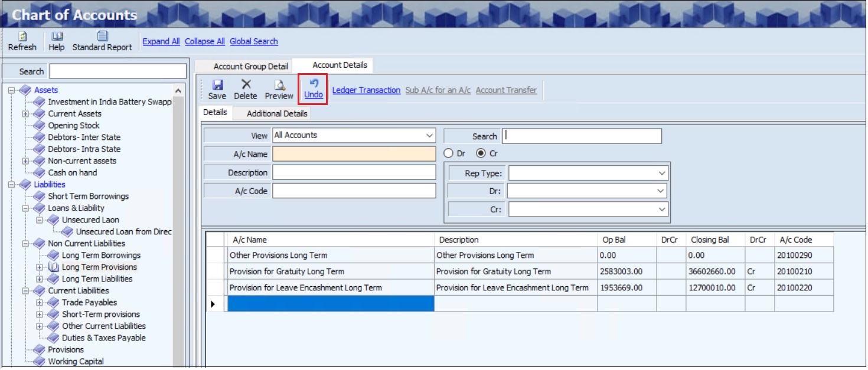Switch to the Additional Details tab
The image size is (868, 370).
(x=276, y=113)
